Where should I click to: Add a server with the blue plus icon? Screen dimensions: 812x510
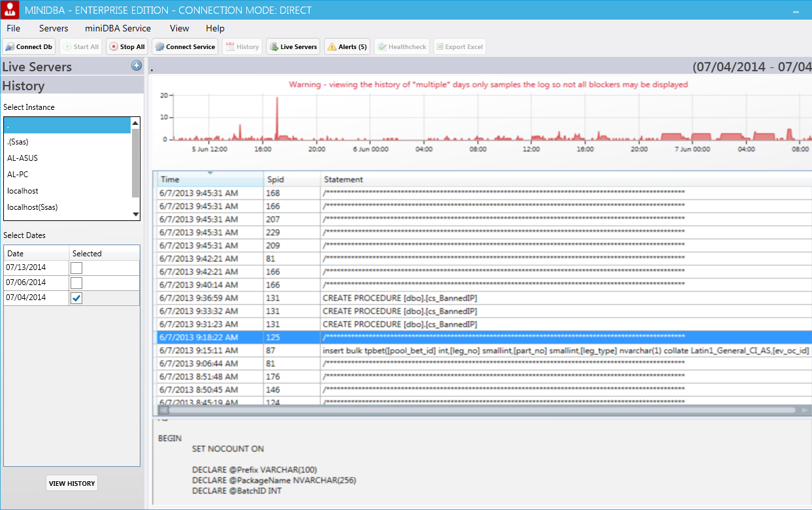(x=137, y=65)
